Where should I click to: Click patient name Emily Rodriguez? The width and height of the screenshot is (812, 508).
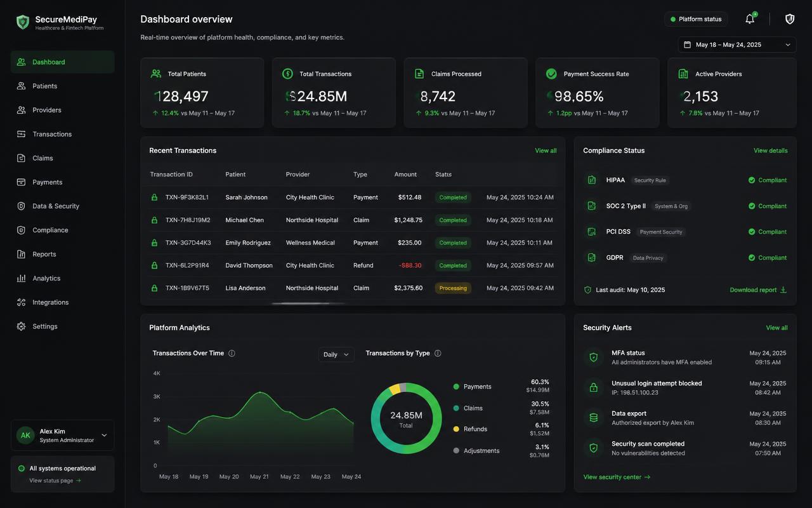(x=248, y=243)
